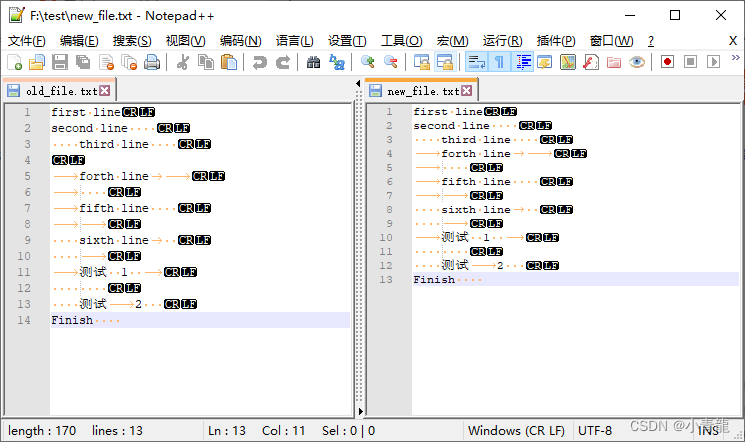745x442 pixels.
Task: Toggle the indent guide display button
Action: pos(523,62)
